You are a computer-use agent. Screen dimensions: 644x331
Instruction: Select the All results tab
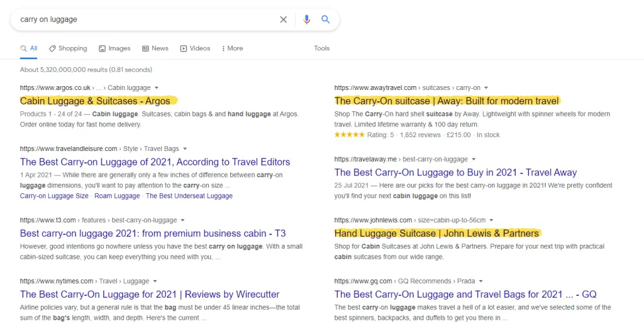[29, 48]
